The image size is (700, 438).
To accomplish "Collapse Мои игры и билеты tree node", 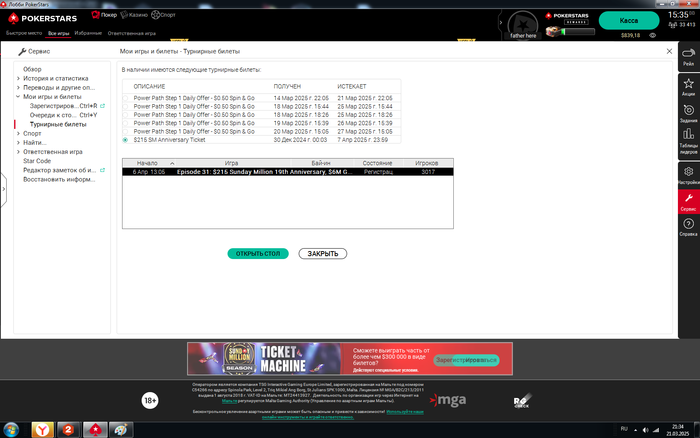I will pyautogui.click(x=18, y=96).
